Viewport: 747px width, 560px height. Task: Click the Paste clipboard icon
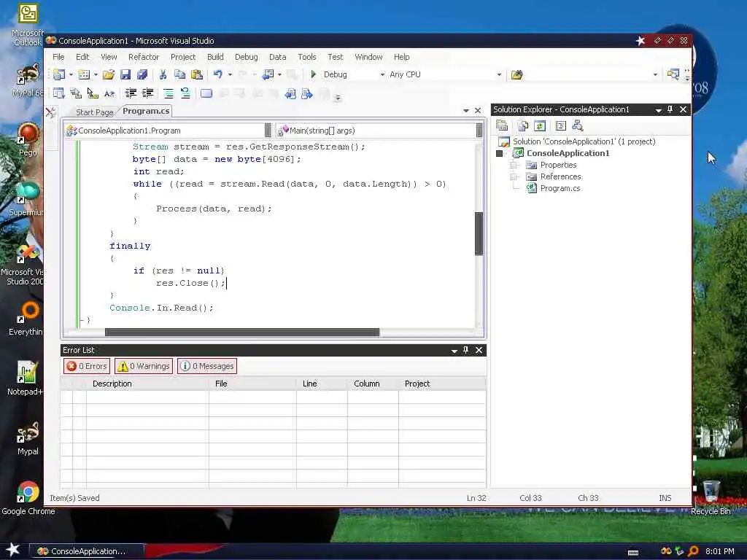click(x=196, y=74)
